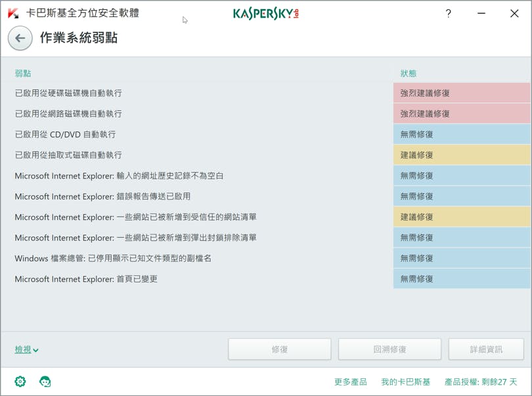Screen dimensions: 532x396
Task: Open the 我的卡巴斯基 link
Action: click(x=406, y=382)
